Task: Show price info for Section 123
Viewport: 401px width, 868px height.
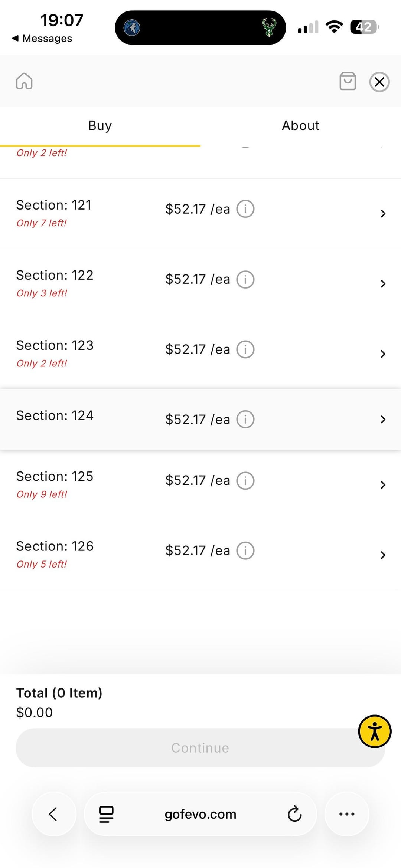Action: (x=245, y=349)
